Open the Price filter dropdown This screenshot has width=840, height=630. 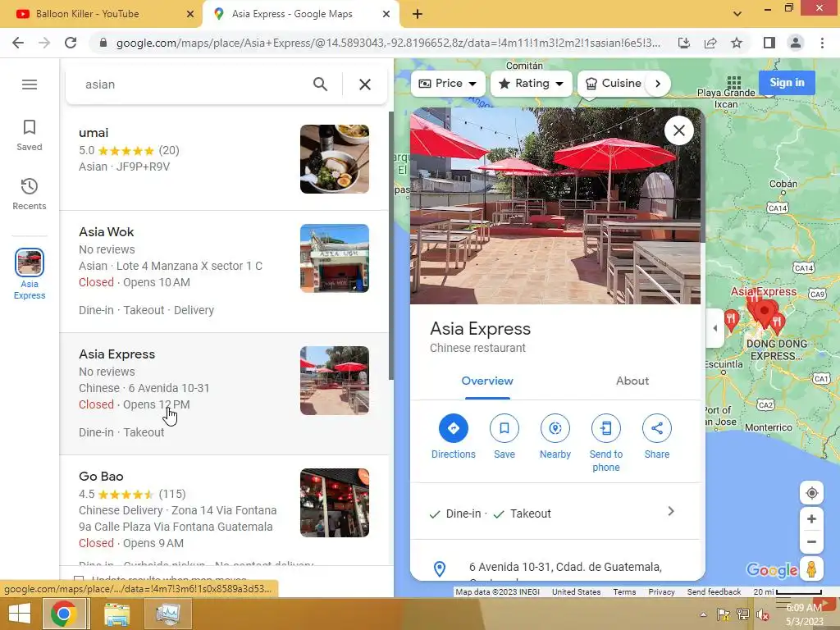[x=448, y=84]
